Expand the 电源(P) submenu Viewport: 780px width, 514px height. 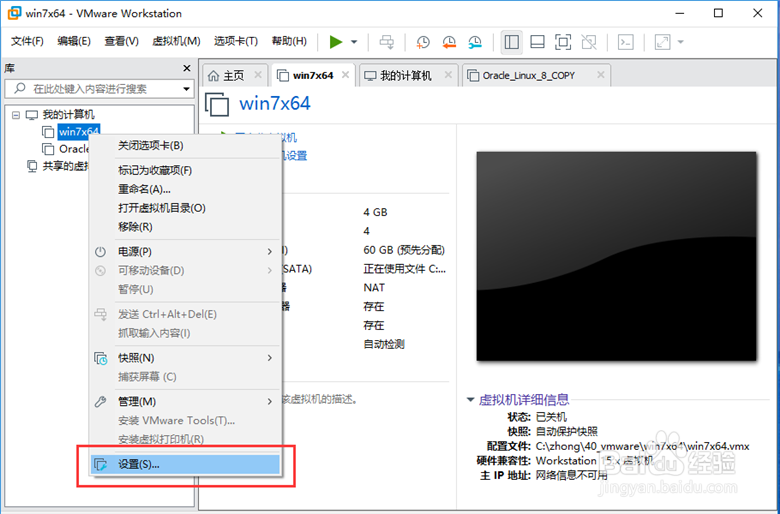[185, 252]
